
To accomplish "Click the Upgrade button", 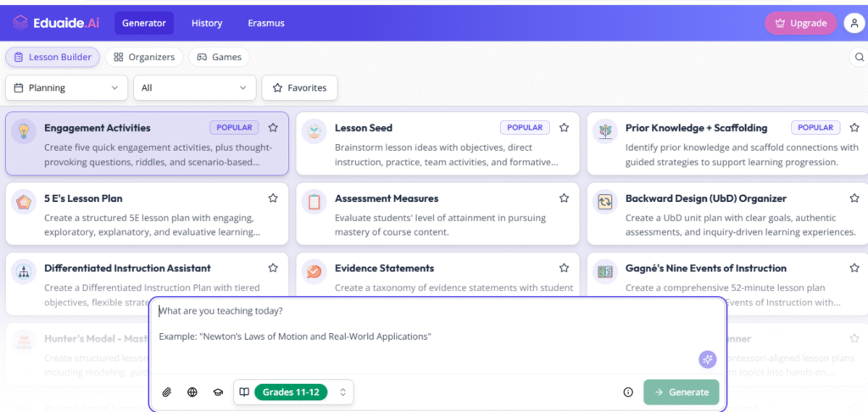I will tap(799, 23).
